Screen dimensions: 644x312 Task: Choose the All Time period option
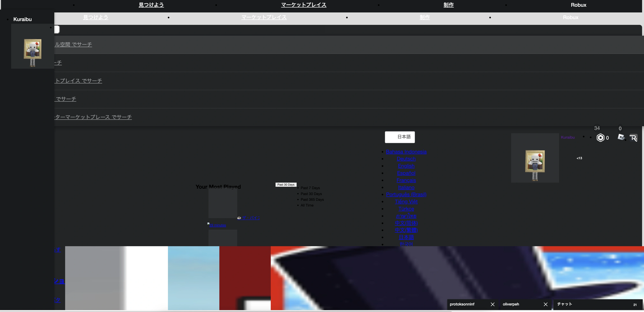point(307,205)
